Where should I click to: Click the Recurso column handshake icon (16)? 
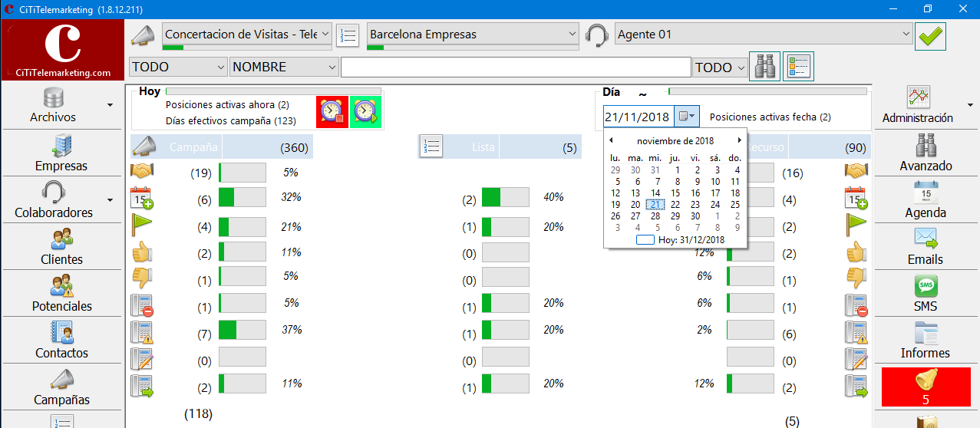coord(856,171)
